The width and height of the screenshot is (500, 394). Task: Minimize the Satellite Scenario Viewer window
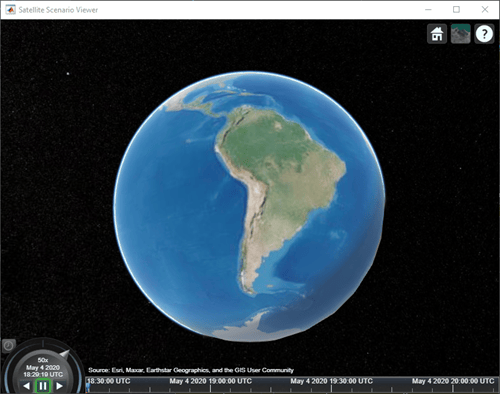point(428,10)
